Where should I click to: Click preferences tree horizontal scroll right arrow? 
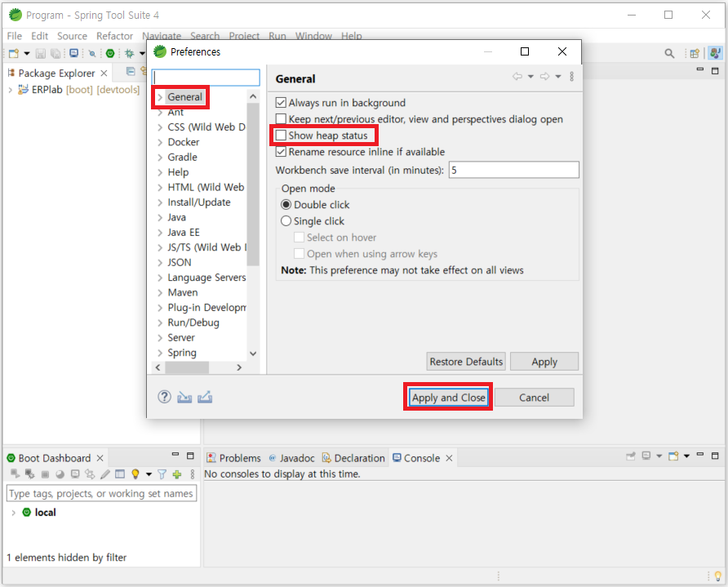tap(239, 367)
